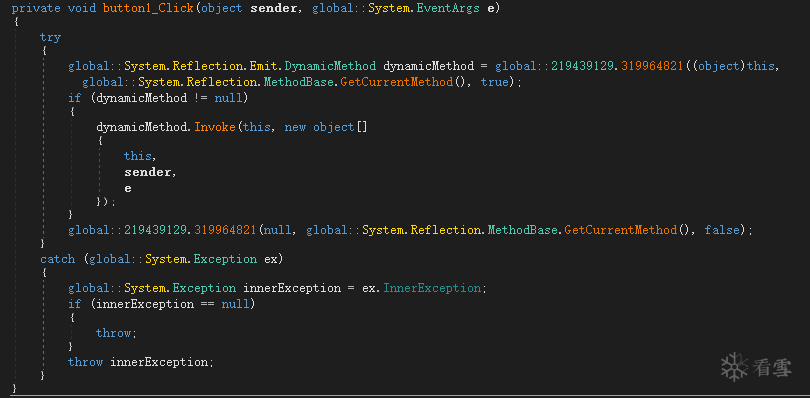Click the InnerException property after ex.
This screenshot has height=398, width=810.
[432, 287]
